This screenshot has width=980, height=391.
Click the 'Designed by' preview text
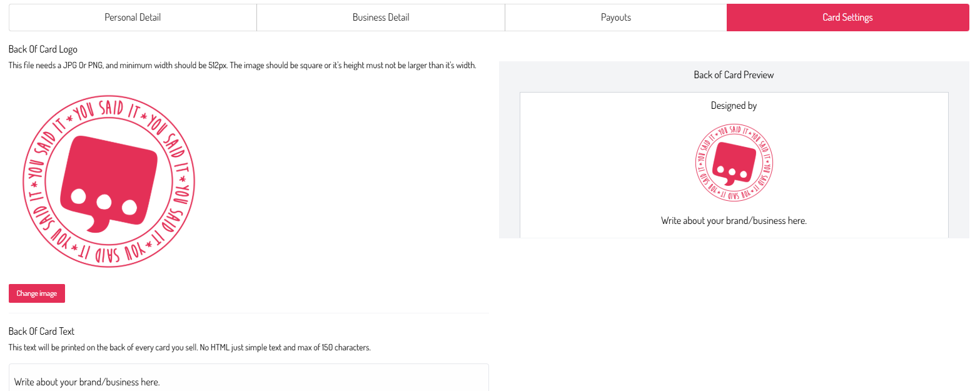point(734,106)
